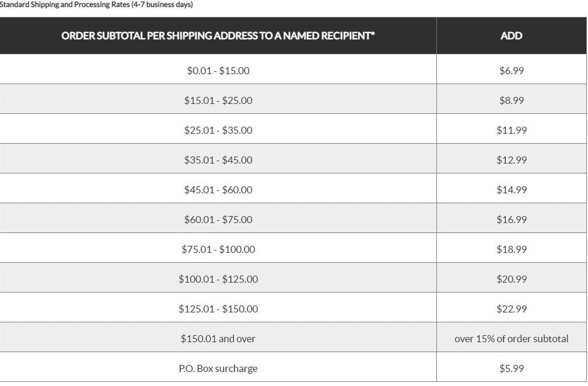This screenshot has height=386, width=588.
Task: Select the '$15.01 - $25.00' subtotal cell
Action: click(218, 100)
